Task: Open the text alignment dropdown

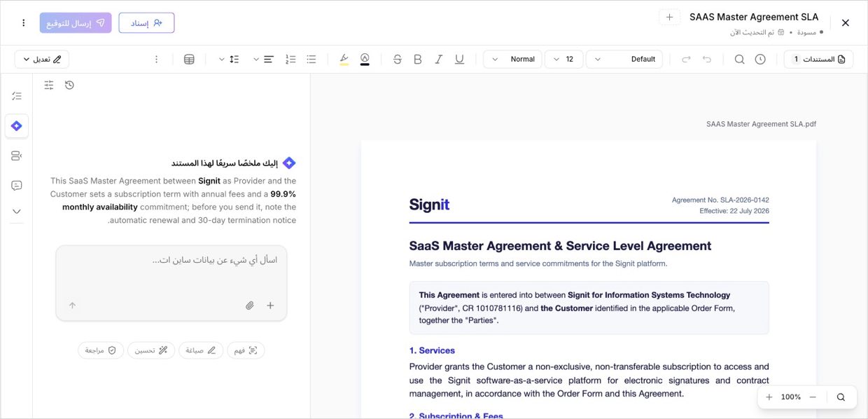Action: tap(262, 60)
